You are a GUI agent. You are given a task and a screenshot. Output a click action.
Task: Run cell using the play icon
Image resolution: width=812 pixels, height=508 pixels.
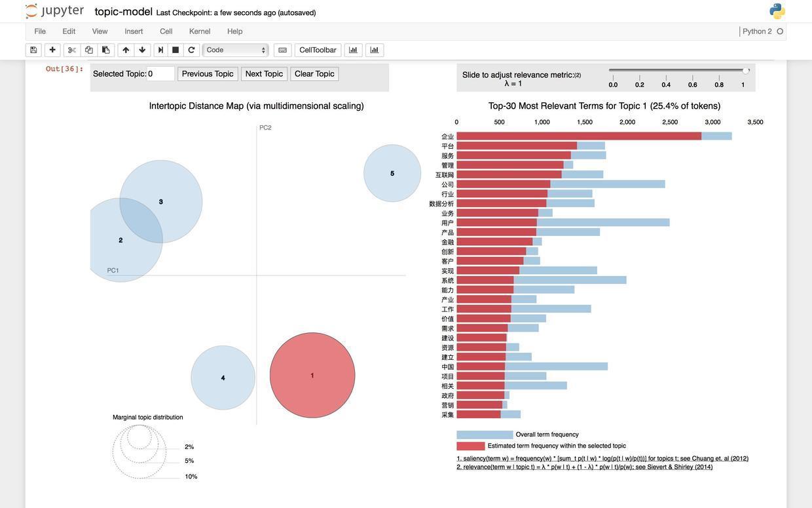[x=161, y=50]
